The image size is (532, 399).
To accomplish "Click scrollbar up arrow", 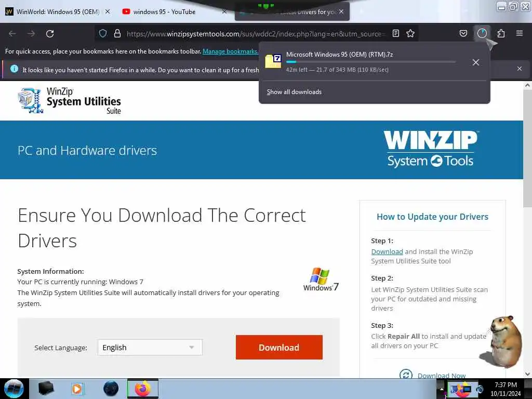I will pos(527,86).
